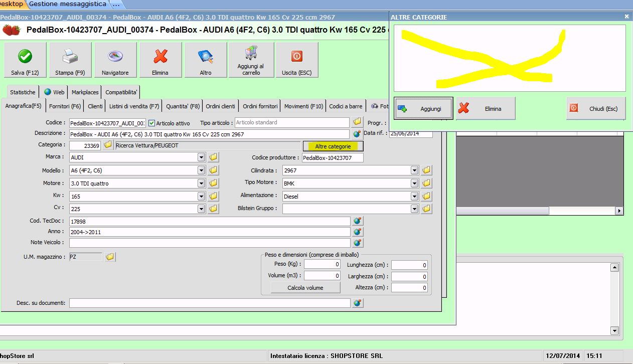Switch to the Fornitori (F6) tab
This screenshot has height=364, width=633.
point(65,106)
